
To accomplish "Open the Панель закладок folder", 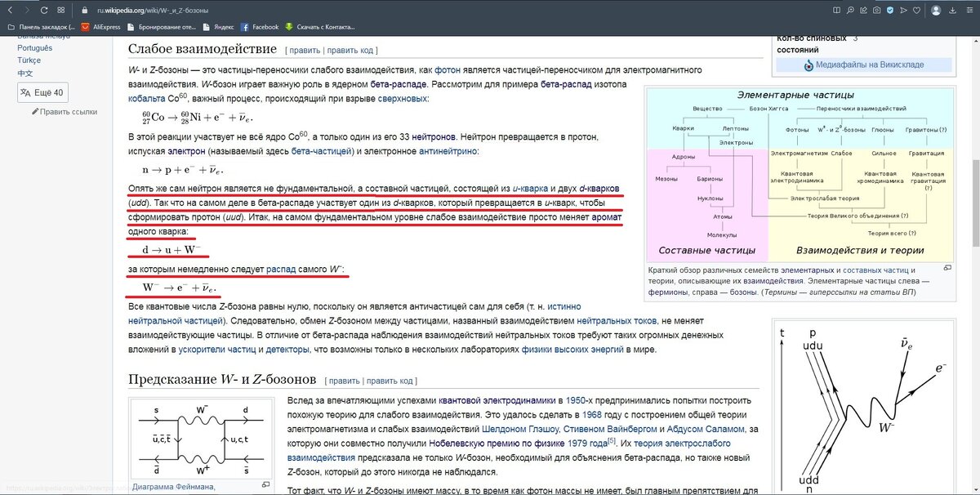I will pyautogui.click(x=41, y=27).
